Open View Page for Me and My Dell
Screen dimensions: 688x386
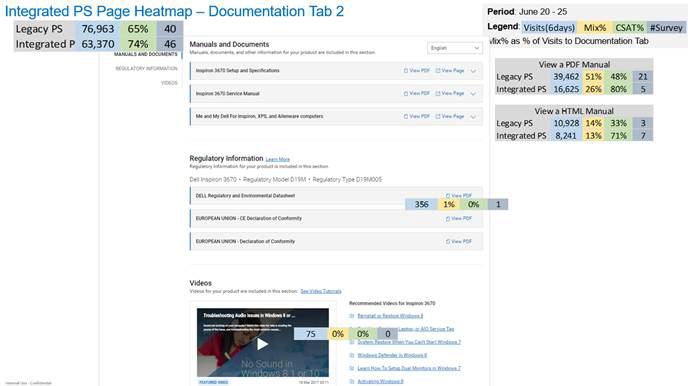(x=450, y=116)
